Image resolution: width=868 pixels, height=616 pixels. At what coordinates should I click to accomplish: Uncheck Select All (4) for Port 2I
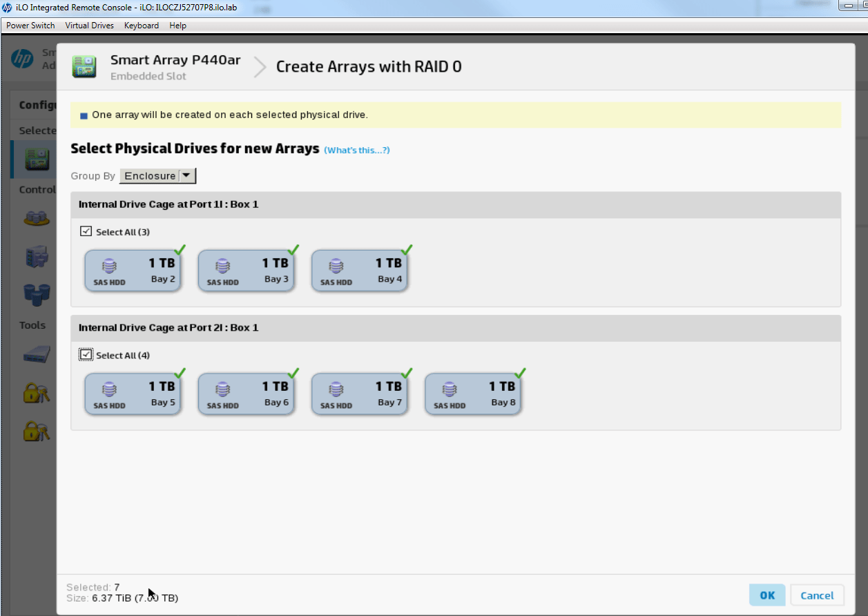86,355
